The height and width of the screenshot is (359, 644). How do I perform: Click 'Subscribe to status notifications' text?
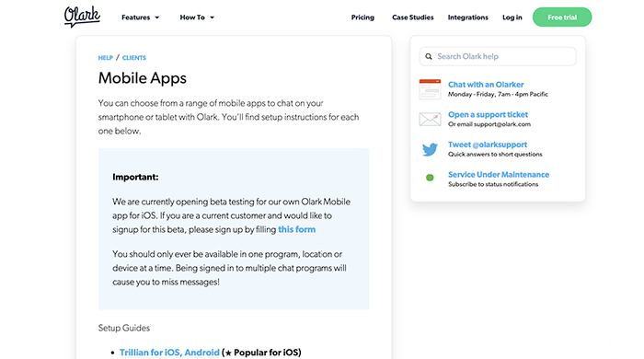coord(493,184)
